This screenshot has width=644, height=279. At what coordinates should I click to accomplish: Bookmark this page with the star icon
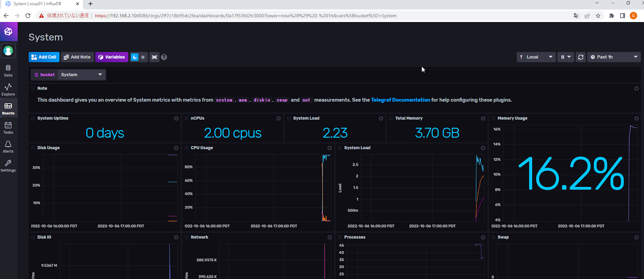click(598, 16)
